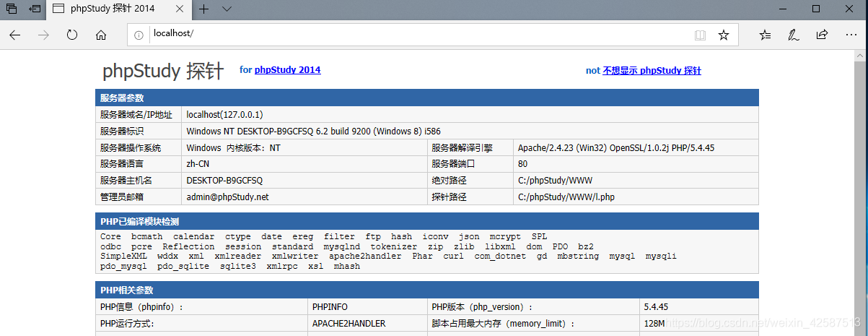Click the browser Forward arrow
Viewport: 868px width, 336px height.
[43, 34]
